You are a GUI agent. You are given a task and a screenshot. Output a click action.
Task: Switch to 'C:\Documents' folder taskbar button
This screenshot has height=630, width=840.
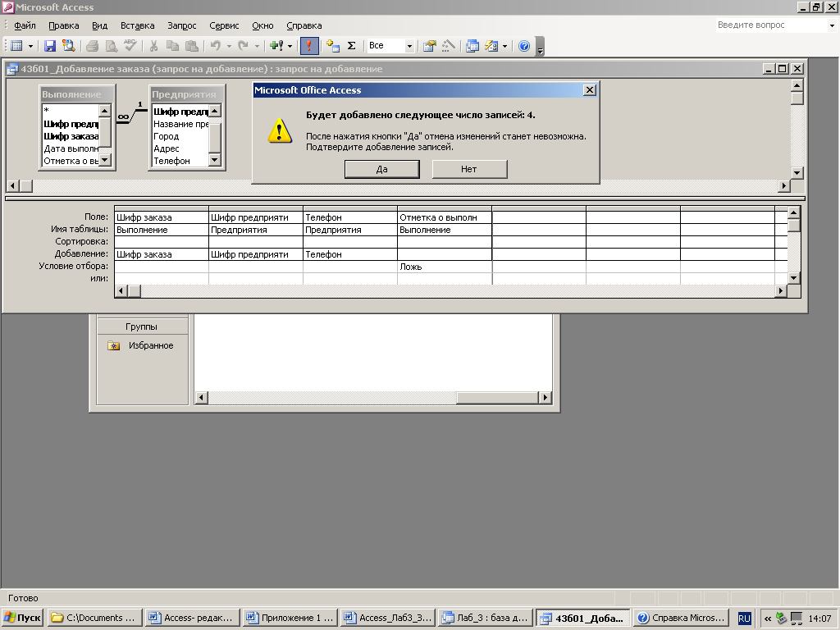95,618
